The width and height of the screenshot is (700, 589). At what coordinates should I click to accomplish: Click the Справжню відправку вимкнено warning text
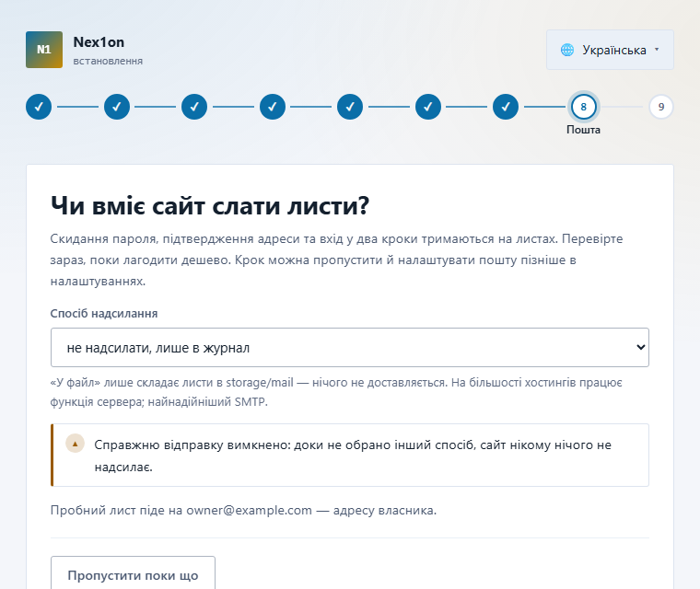353,456
